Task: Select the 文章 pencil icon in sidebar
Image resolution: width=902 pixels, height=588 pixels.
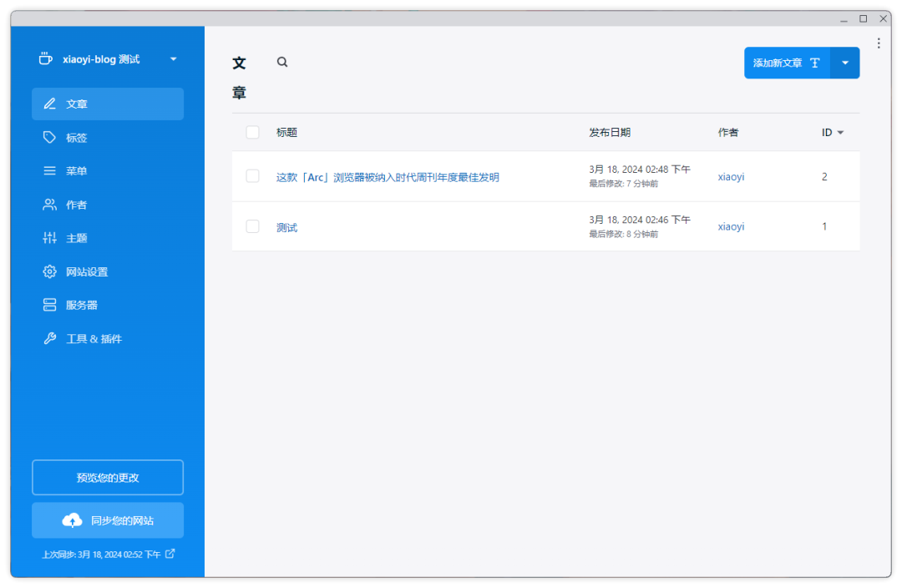Action: pos(50,104)
